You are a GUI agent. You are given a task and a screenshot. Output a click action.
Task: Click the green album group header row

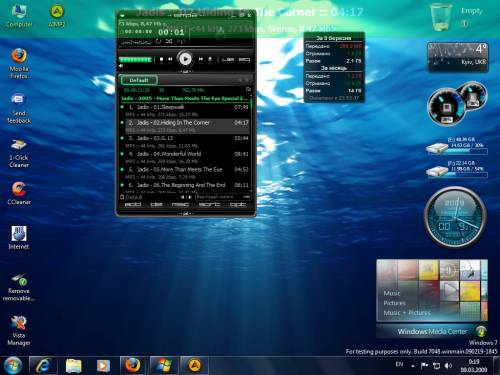184,98
